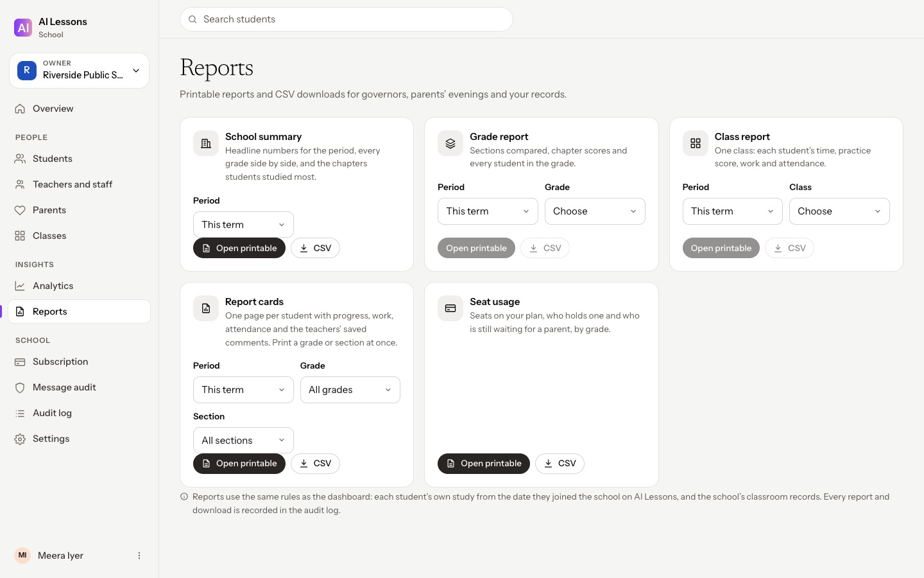Download School summary CSV

click(x=315, y=248)
